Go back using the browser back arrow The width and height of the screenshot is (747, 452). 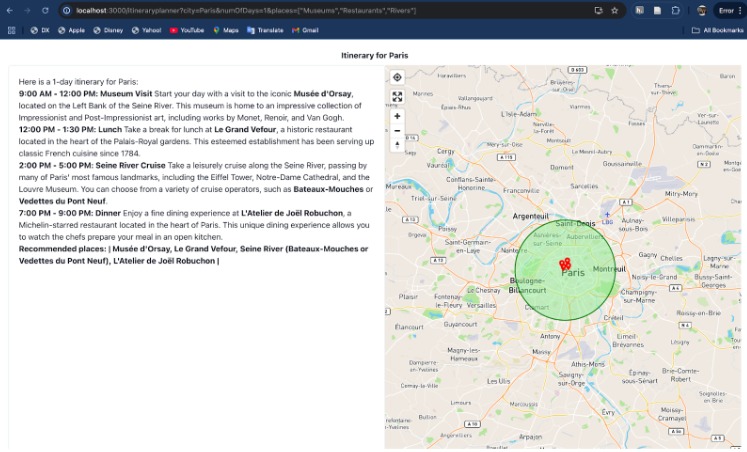pyautogui.click(x=10, y=10)
